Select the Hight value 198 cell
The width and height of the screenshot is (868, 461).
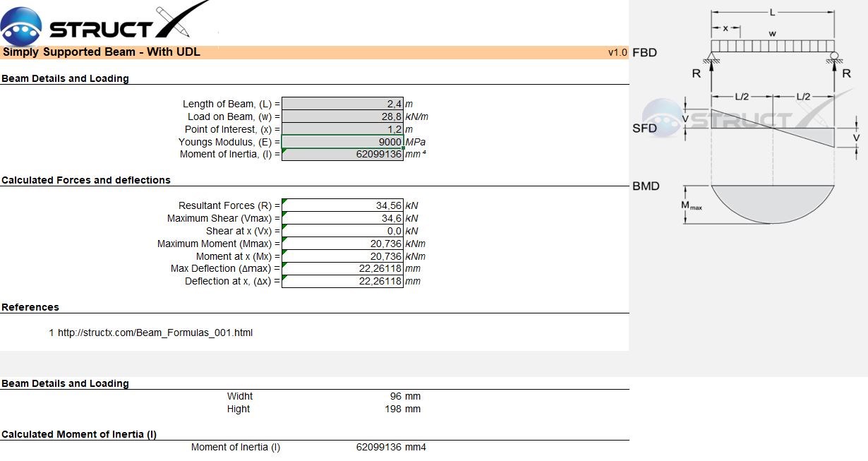[x=392, y=409]
